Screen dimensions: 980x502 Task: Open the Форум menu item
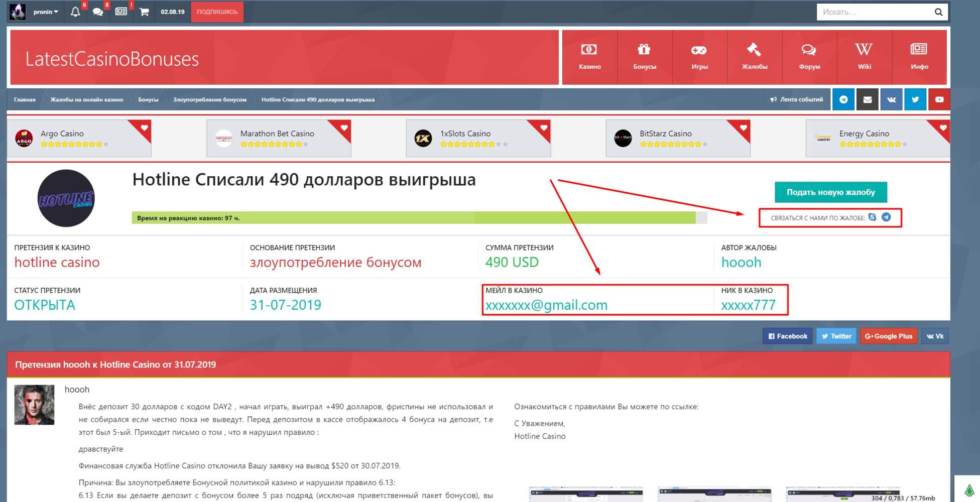click(809, 57)
